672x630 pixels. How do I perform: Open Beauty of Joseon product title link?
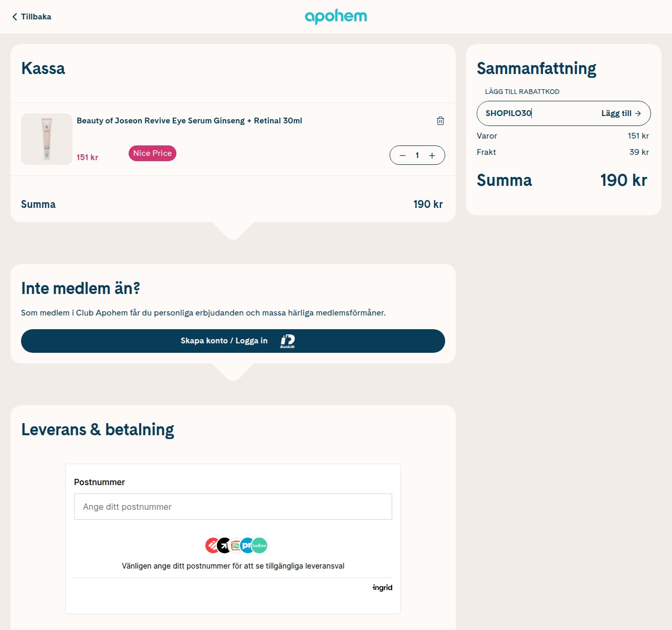(x=190, y=121)
